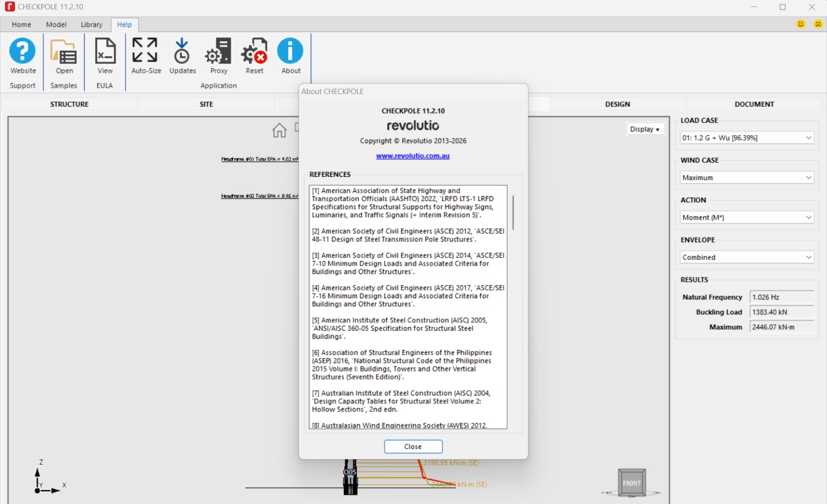Click the Copyright Revolutio 2013-2026 text
The height and width of the screenshot is (504, 827).
[x=413, y=141]
